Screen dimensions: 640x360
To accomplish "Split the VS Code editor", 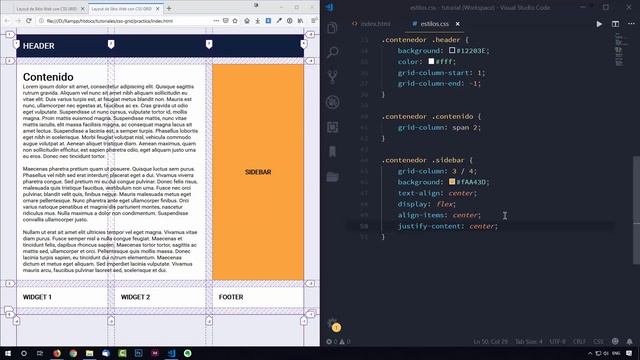I will [x=615, y=24].
